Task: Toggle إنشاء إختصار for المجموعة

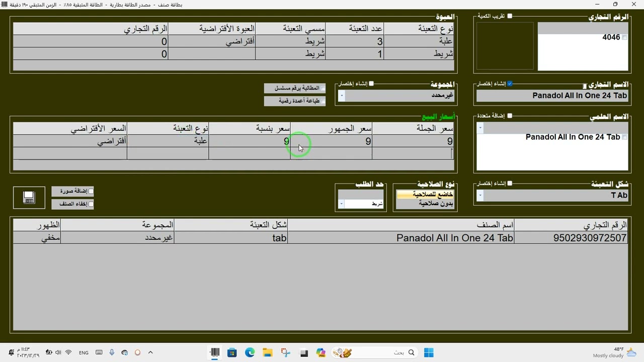Action: click(x=371, y=83)
